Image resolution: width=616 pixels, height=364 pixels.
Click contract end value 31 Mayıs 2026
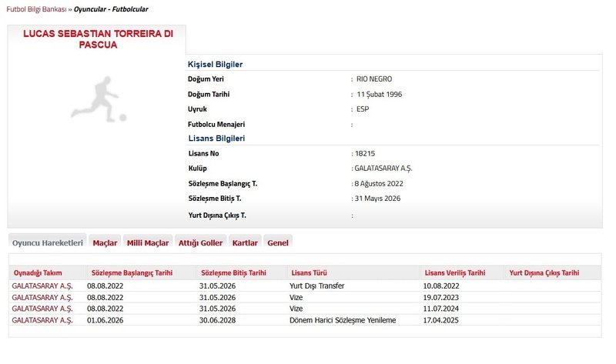pos(377,199)
